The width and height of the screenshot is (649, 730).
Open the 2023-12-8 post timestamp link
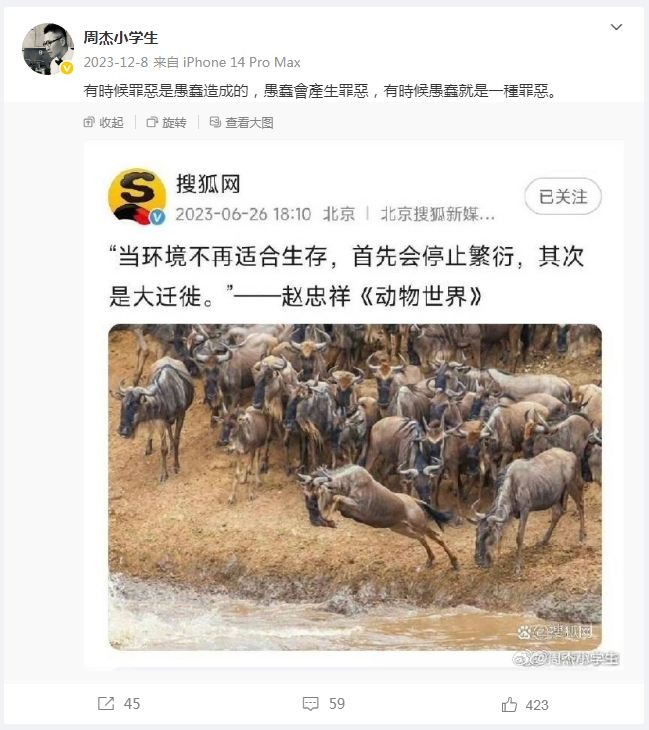pyautogui.click(x=116, y=62)
